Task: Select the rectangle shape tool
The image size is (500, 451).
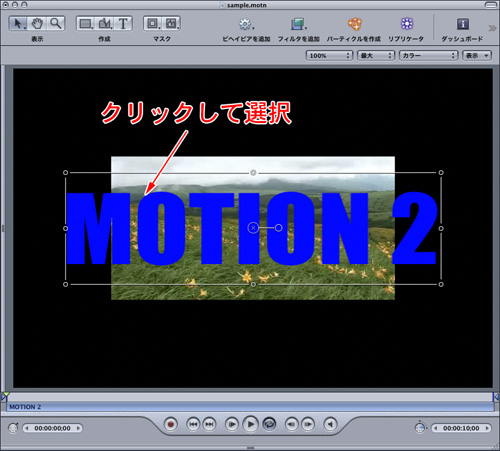Action: (x=86, y=24)
